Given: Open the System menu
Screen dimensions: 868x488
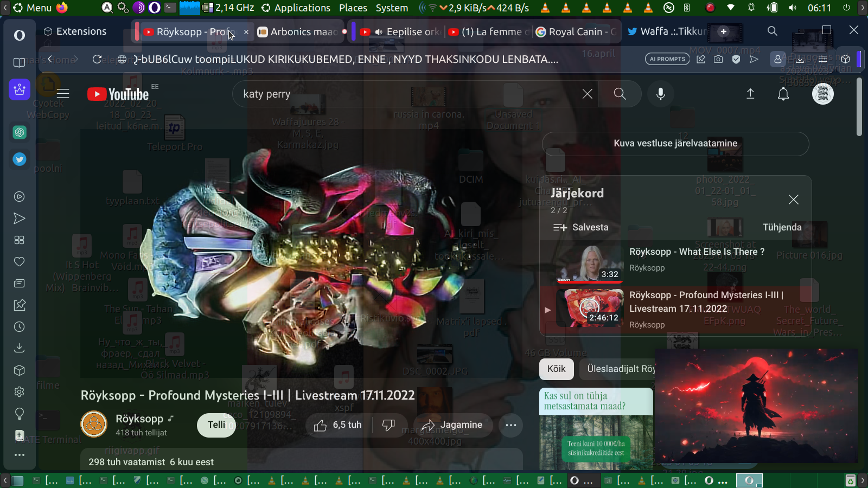Looking at the screenshot, I should coord(392,8).
